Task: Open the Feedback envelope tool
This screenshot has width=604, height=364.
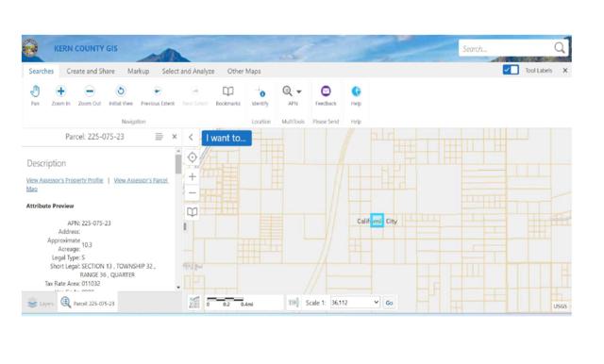Action: tap(326, 91)
